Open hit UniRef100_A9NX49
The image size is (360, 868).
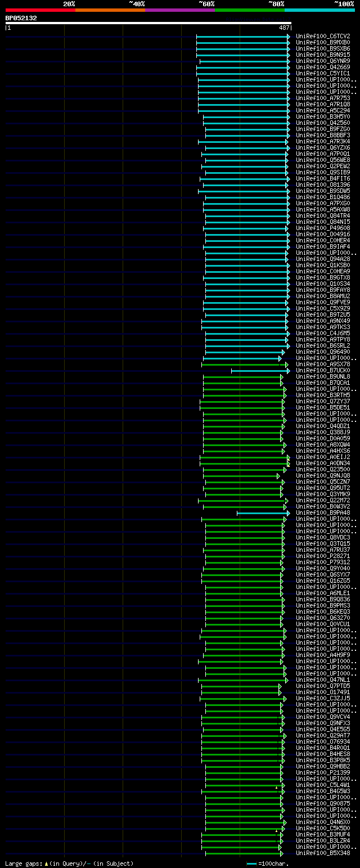pyautogui.click(x=323, y=321)
